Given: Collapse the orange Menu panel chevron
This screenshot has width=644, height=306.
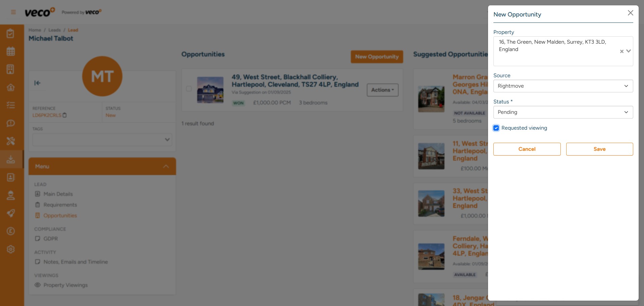Looking at the screenshot, I should (166, 166).
